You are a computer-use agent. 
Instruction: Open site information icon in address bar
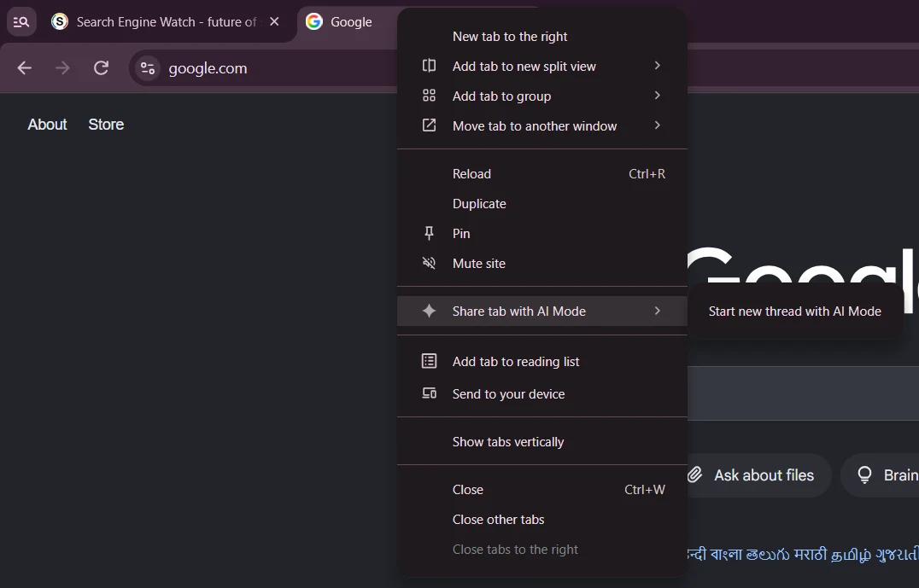click(148, 68)
